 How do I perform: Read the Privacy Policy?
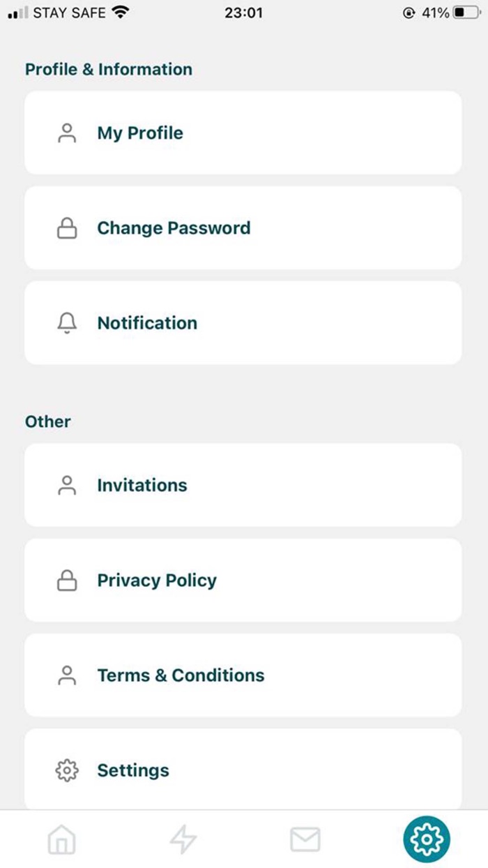[x=157, y=580]
